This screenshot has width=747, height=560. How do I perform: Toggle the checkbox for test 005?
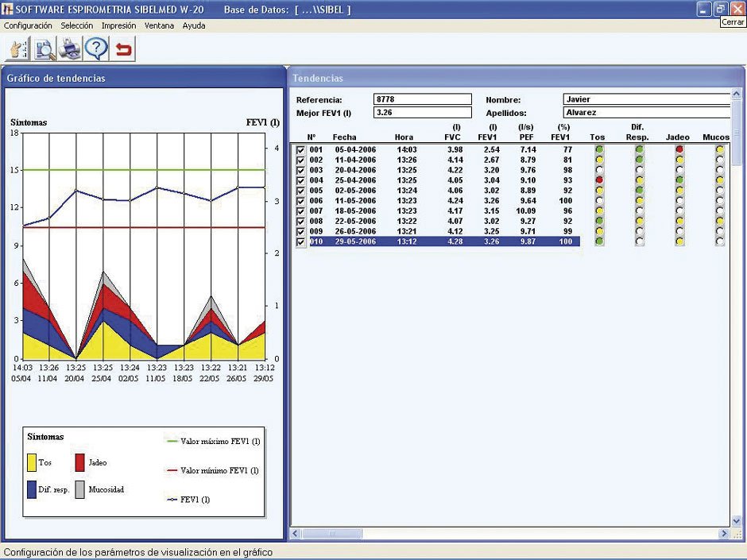[300, 191]
